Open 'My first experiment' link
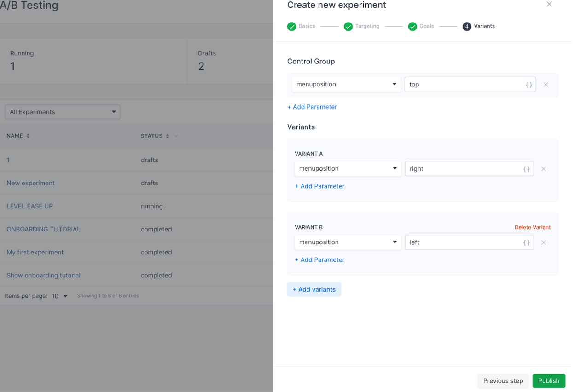 (35, 252)
